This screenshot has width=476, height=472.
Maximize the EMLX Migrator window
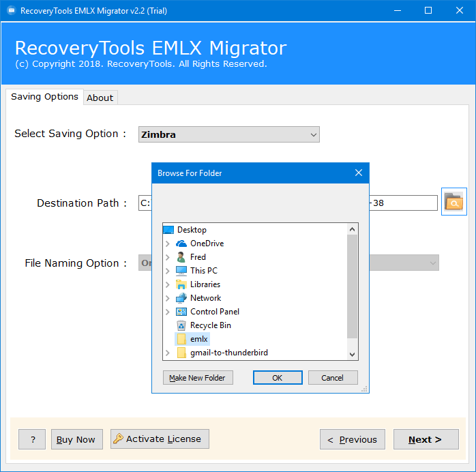428,11
